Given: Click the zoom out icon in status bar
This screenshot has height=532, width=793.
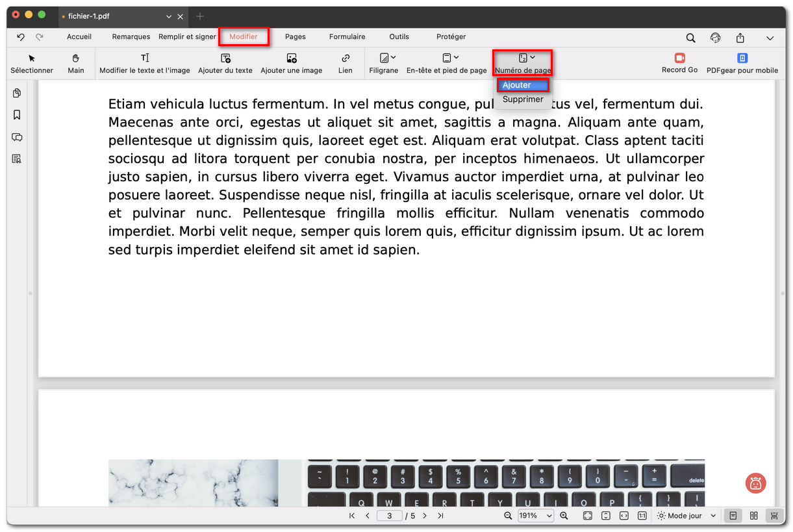Looking at the screenshot, I should click(x=509, y=515).
